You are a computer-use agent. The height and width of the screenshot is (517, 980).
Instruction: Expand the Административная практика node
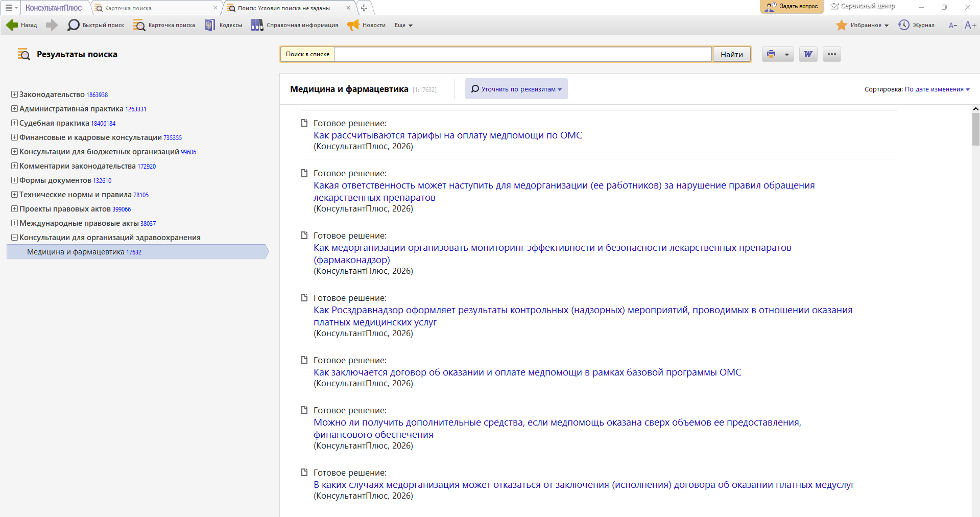pyautogui.click(x=15, y=109)
